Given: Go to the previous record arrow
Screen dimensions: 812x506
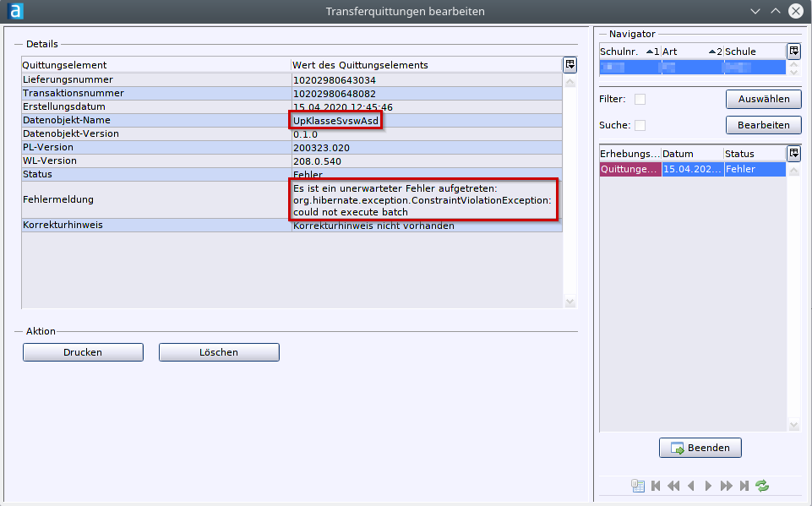Looking at the screenshot, I should tap(691, 486).
